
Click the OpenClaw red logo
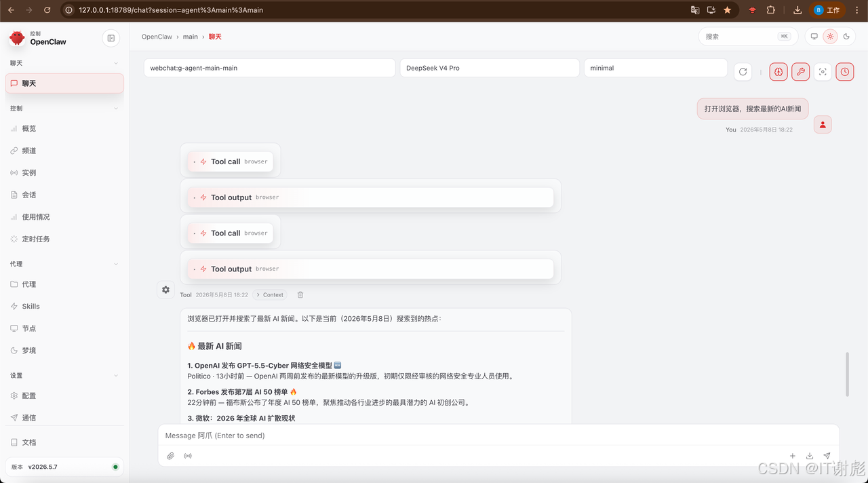(17, 38)
